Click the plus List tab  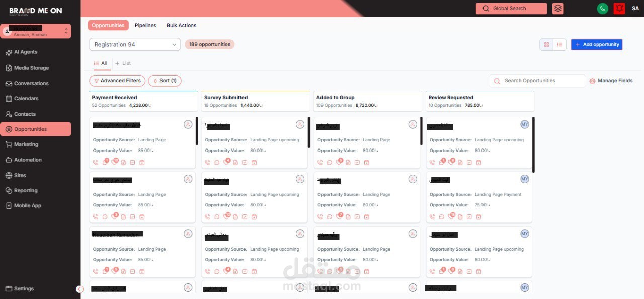pos(123,63)
